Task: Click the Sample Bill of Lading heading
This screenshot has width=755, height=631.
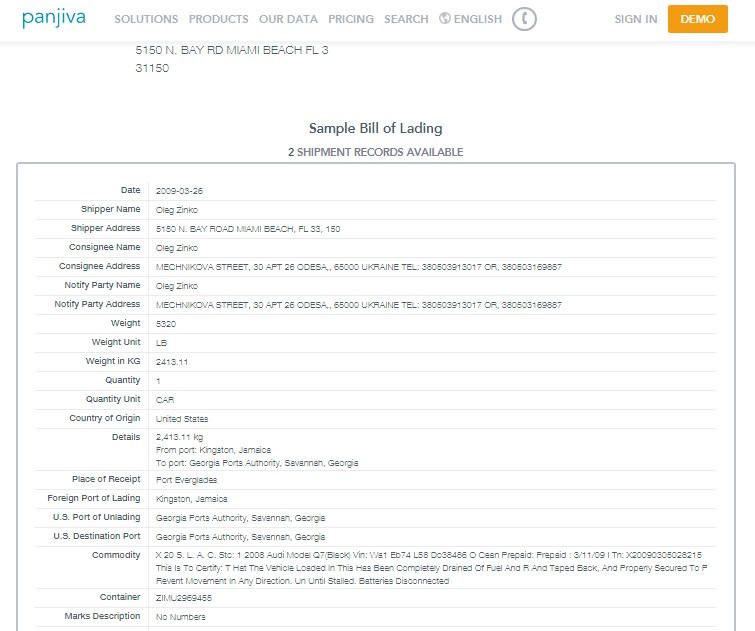Action: [x=375, y=128]
